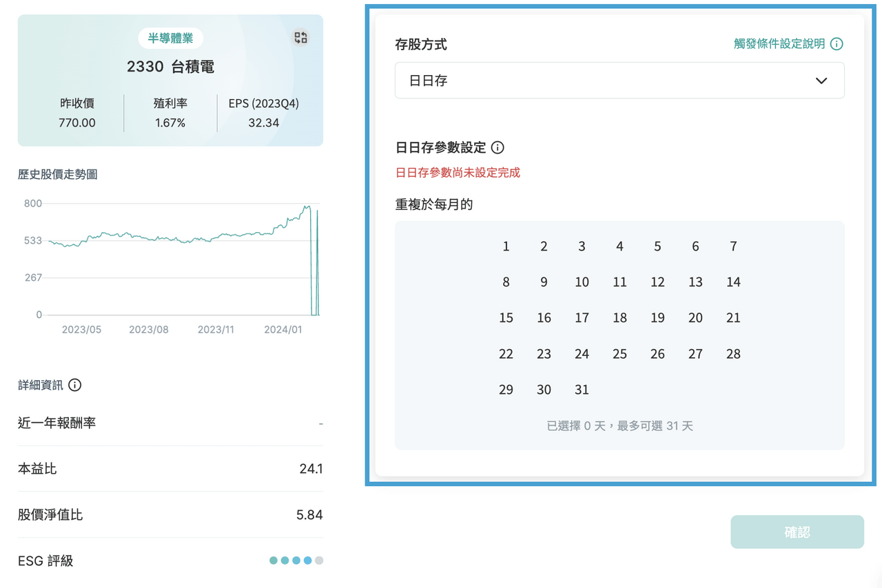Click the 確認 button

797,532
